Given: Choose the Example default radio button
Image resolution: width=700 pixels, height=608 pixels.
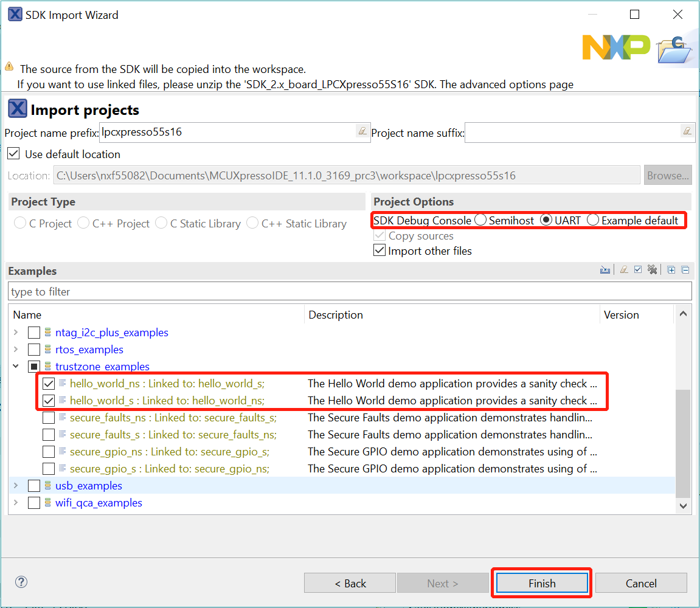Looking at the screenshot, I should coord(593,220).
